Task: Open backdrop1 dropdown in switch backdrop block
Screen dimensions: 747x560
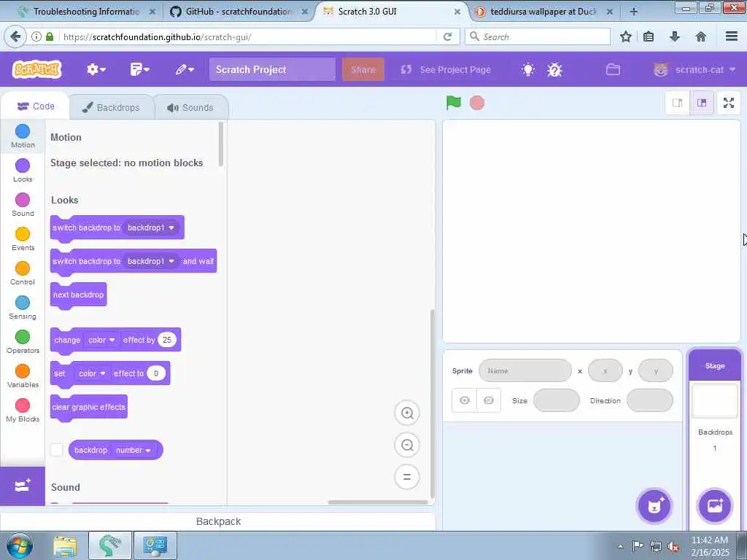Action: point(151,227)
